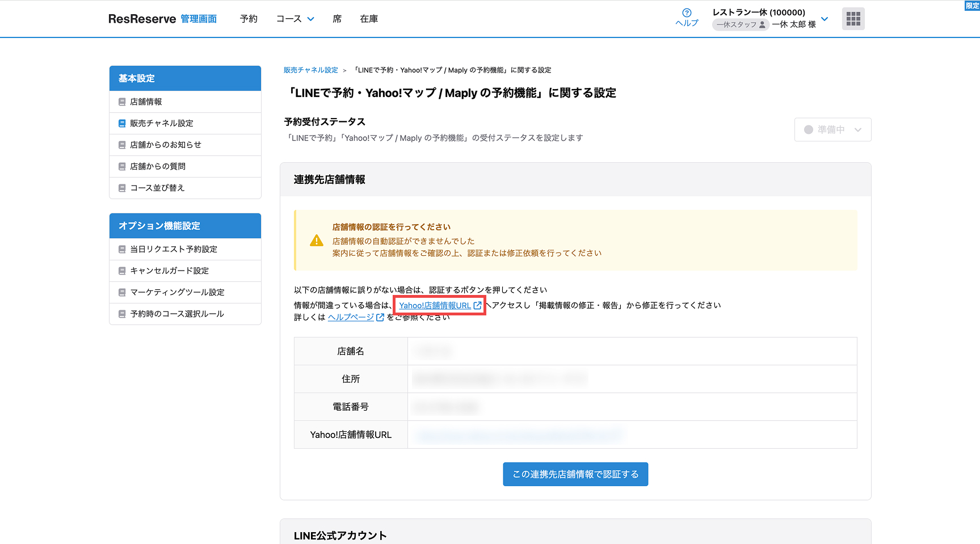This screenshot has width=980, height=544.
Task: Click レストラン一休 (100000) account name
Action: pyautogui.click(x=759, y=12)
